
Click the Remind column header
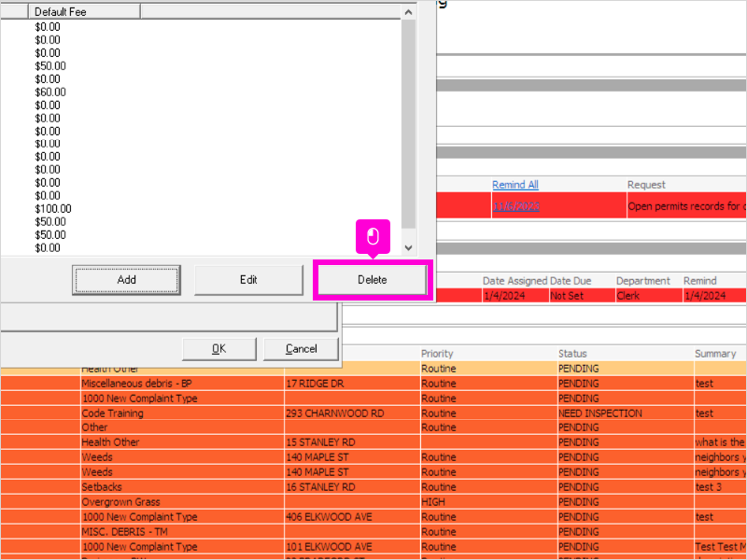[699, 281]
